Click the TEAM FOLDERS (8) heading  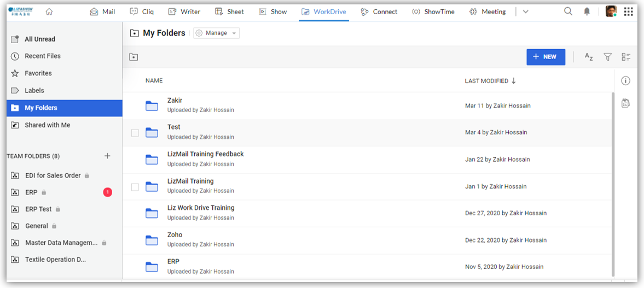(x=33, y=156)
